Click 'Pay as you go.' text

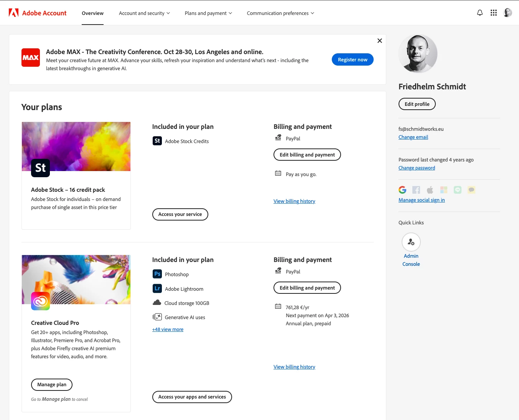coord(301,175)
